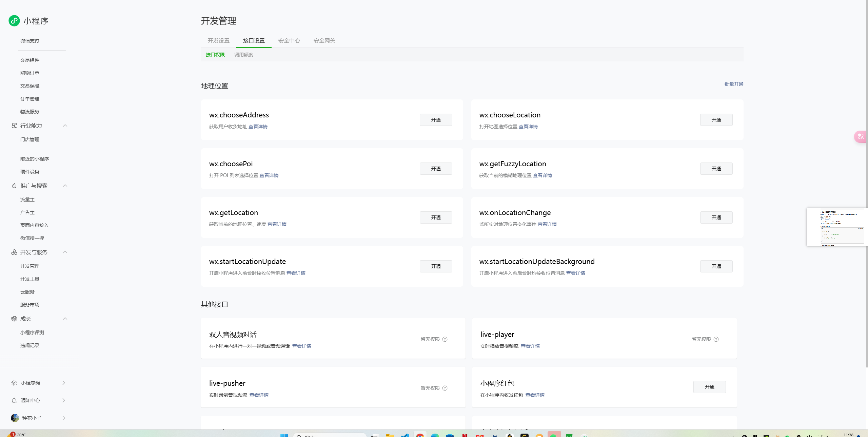Click help icon beside 双人音视频对话 暂无权限

click(445, 339)
